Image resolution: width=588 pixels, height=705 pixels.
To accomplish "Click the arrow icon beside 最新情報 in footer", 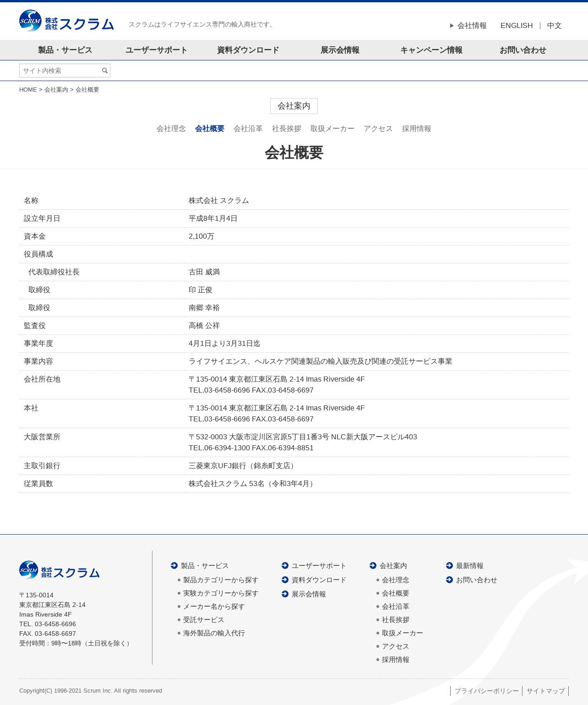I will pos(449,566).
